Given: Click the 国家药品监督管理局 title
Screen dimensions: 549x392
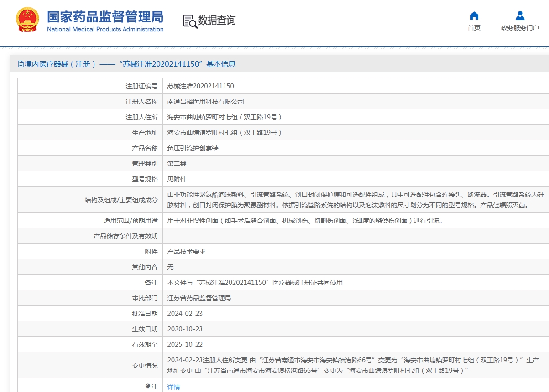Looking at the screenshot, I should click(105, 17).
